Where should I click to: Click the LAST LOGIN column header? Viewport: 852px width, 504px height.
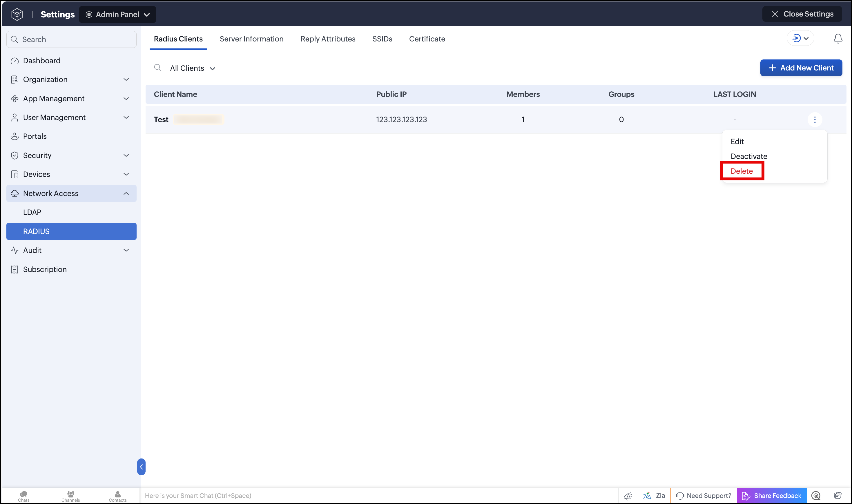(735, 95)
